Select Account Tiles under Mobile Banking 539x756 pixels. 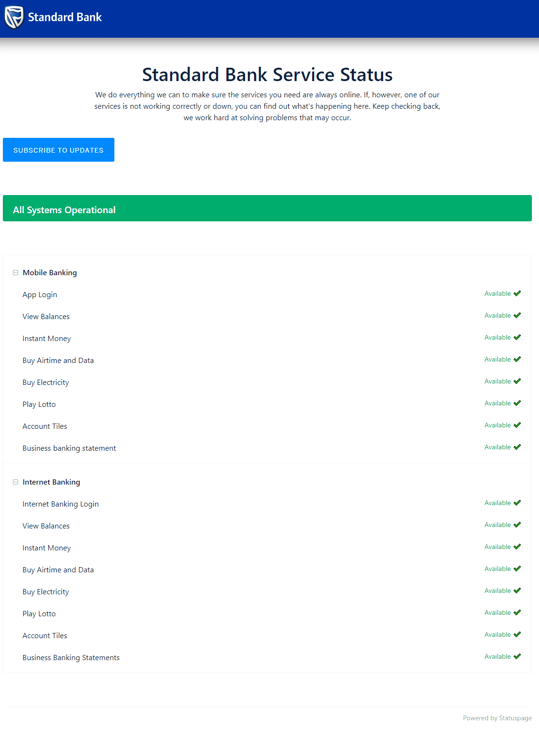[45, 426]
